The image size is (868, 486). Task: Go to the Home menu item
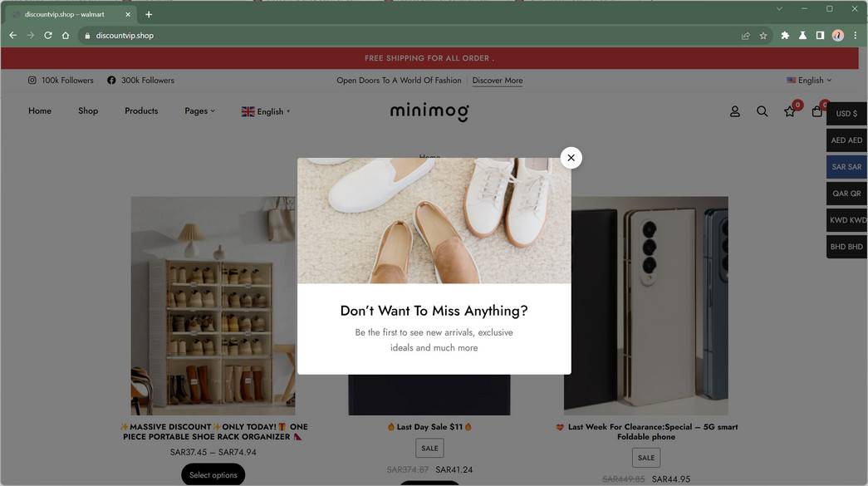point(40,110)
